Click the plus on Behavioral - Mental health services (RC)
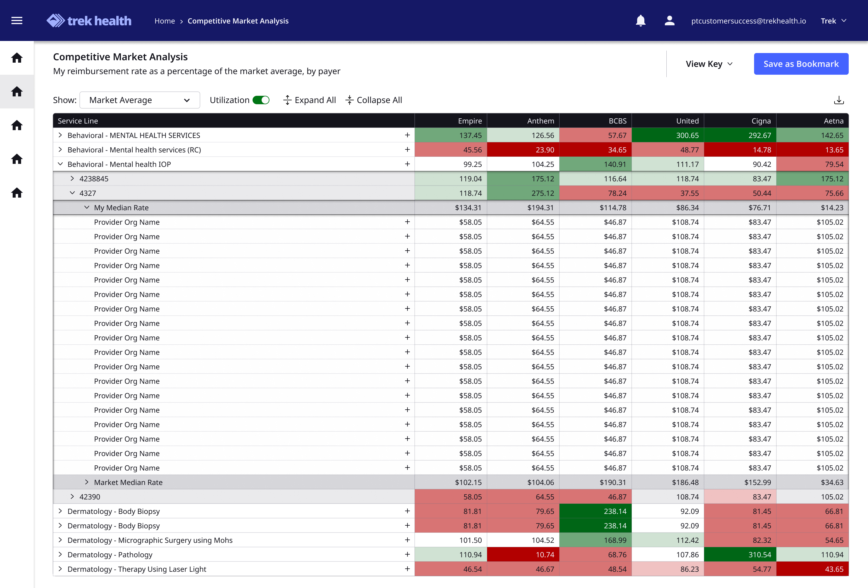This screenshot has width=868, height=588. coord(407,150)
